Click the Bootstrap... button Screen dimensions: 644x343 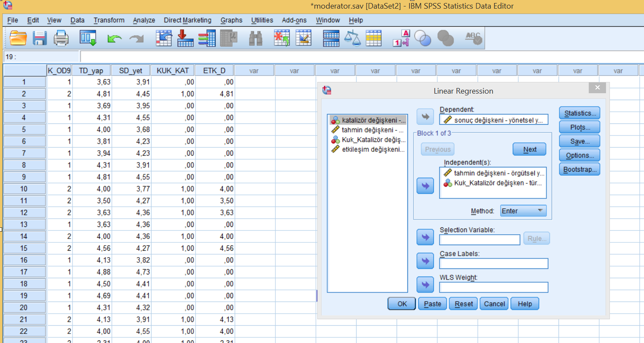pos(580,169)
